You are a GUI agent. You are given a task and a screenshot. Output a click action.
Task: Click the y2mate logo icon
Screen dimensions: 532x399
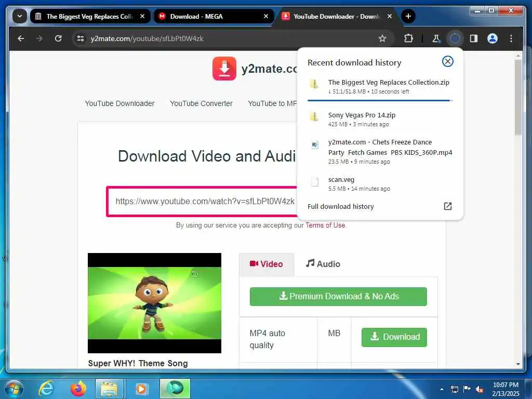(x=224, y=69)
